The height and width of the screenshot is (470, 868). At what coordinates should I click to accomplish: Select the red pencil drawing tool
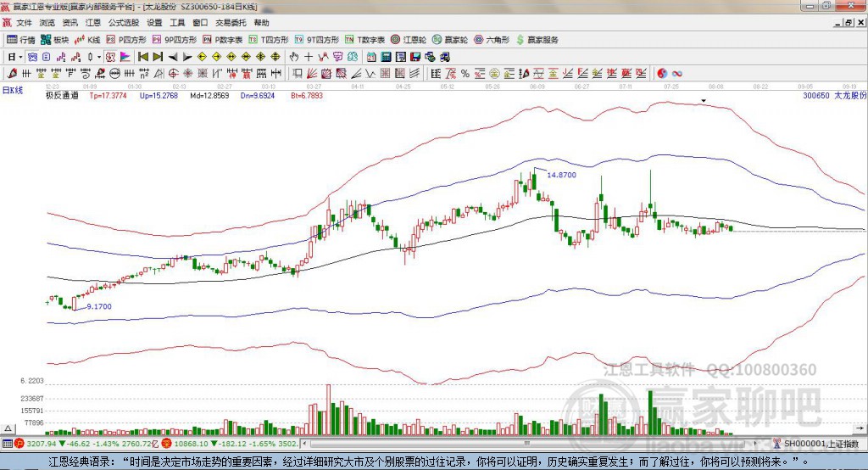pos(12,73)
